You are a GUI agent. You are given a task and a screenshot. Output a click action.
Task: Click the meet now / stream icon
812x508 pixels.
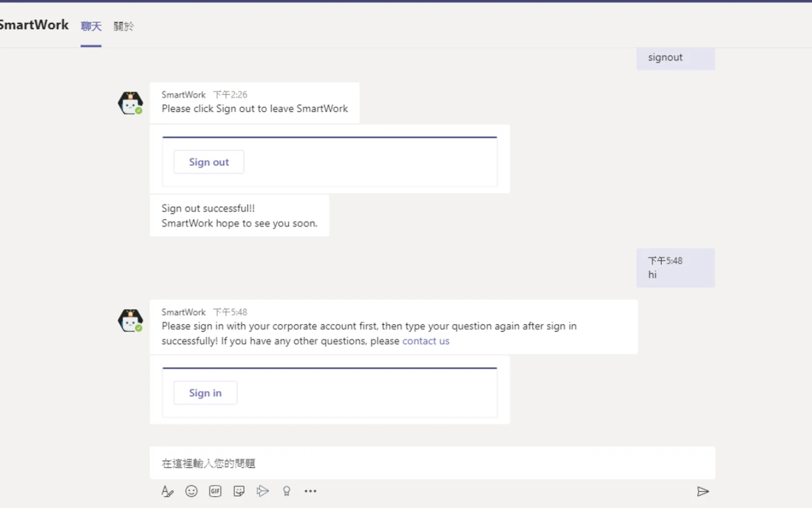262,491
